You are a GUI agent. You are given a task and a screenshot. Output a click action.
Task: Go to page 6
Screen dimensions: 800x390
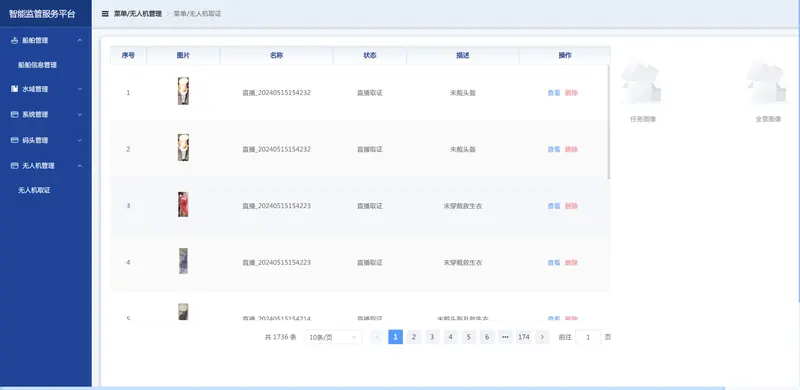(487, 337)
